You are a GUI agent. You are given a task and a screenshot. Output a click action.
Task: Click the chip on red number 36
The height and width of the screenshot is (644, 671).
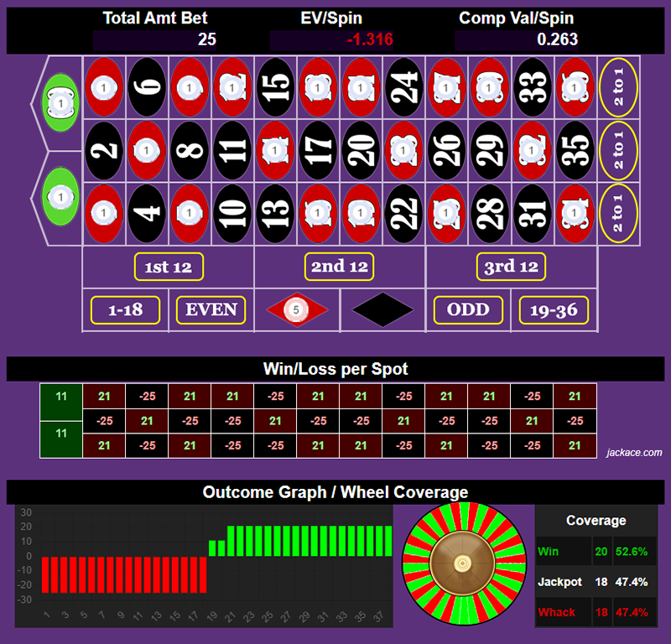point(575,88)
